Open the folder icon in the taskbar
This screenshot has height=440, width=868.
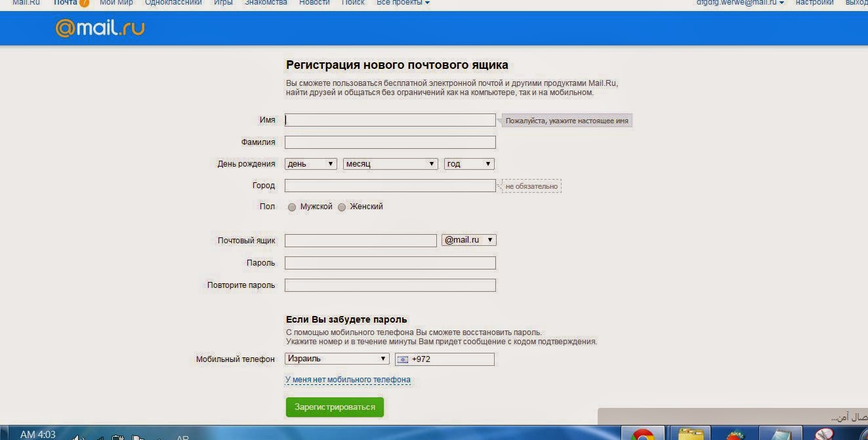point(692,435)
